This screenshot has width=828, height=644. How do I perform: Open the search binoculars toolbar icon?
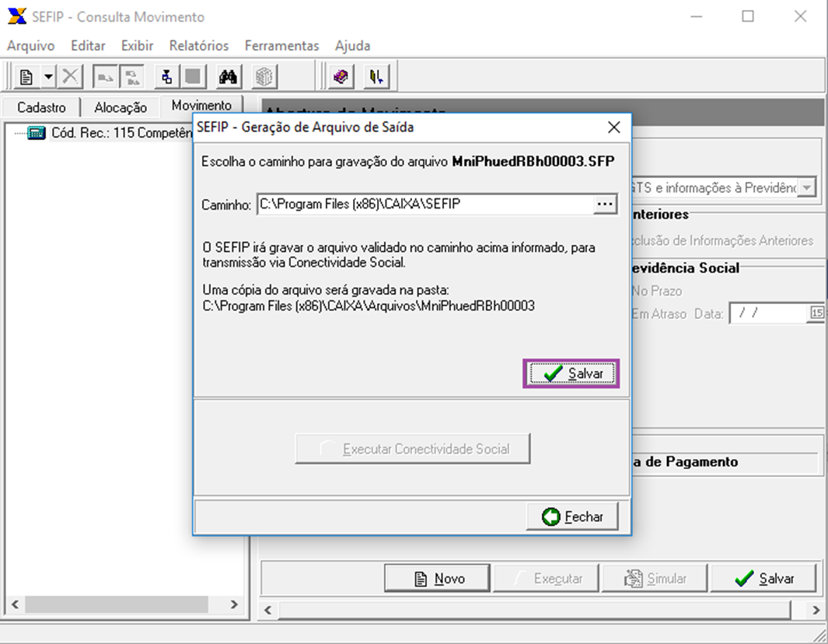click(229, 75)
